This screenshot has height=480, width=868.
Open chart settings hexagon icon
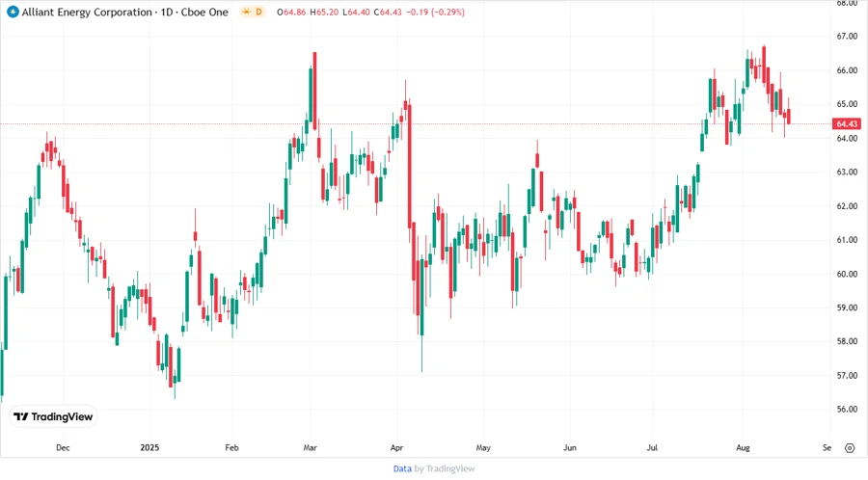(849, 448)
